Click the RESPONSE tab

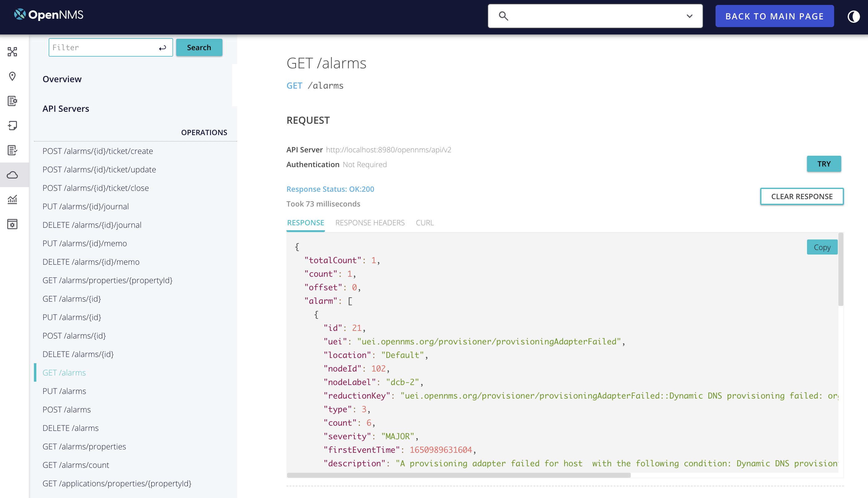point(305,222)
